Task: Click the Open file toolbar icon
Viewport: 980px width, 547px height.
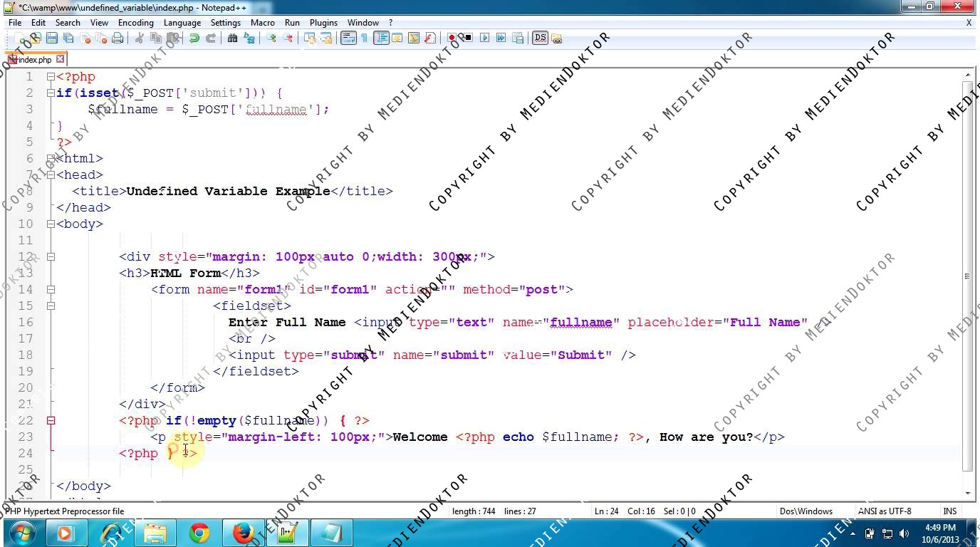Action: pyautogui.click(x=35, y=38)
